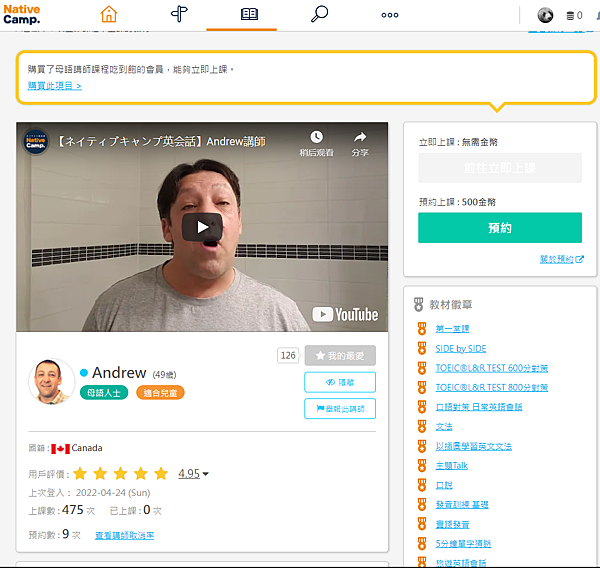
Task: Click the 教材徽章 header medal icon
Action: click(419, 305)
